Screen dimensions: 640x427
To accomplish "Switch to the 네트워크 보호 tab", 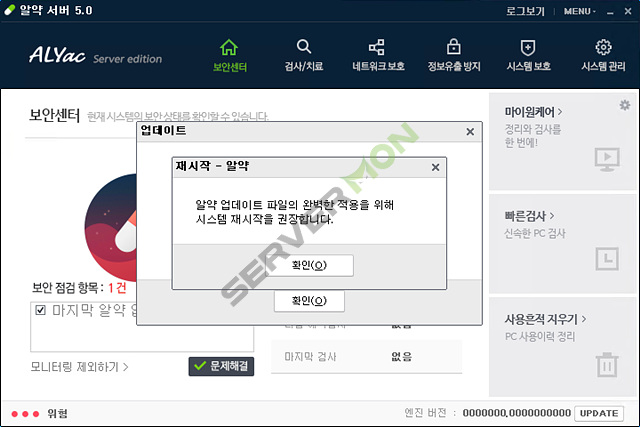I will (x=378, y=56).
